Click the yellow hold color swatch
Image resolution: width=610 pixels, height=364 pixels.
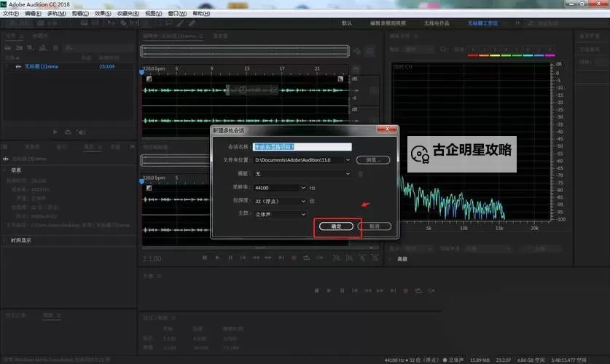(x=495, y=55)
